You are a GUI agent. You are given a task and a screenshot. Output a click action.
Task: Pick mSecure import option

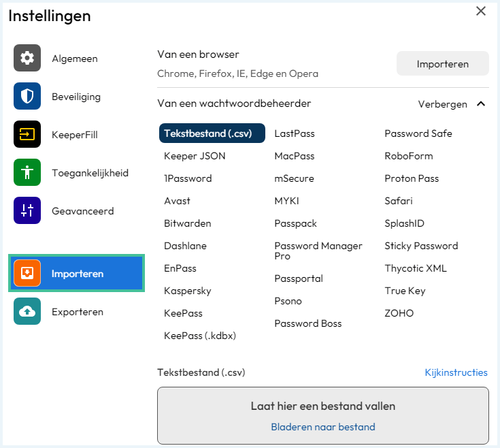click(295, 178)
